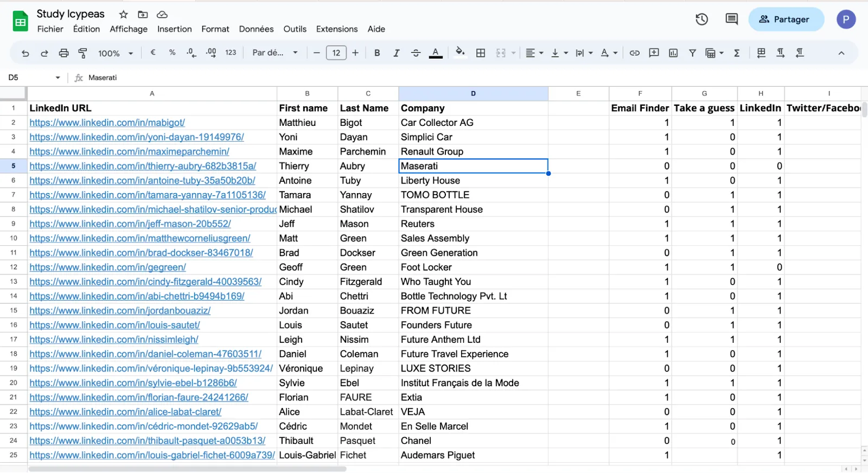868x473 pixels.
Task: Collapse the toolbar with the chevron
Action: click(x=841, y=53)
